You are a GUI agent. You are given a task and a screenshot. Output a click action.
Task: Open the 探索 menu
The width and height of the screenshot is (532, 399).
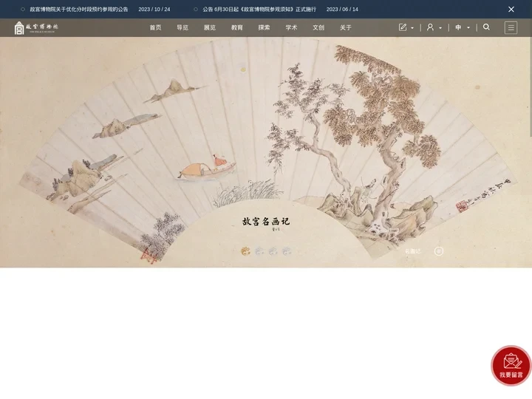(x=264, y=27)
